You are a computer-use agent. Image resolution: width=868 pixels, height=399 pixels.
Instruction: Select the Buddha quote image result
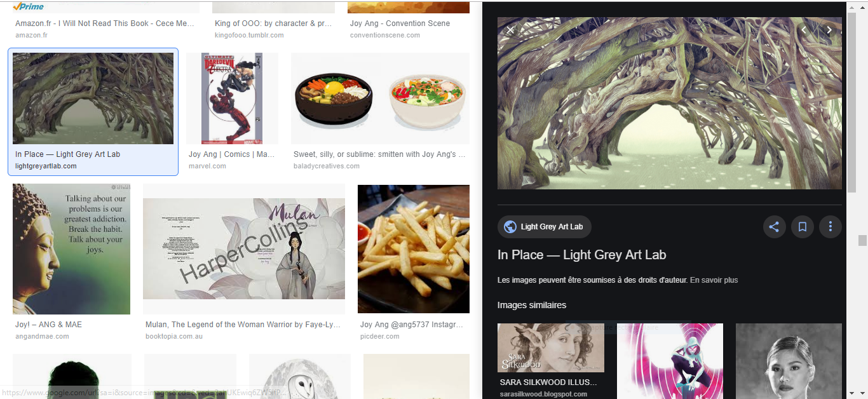[x=71, y=249]
